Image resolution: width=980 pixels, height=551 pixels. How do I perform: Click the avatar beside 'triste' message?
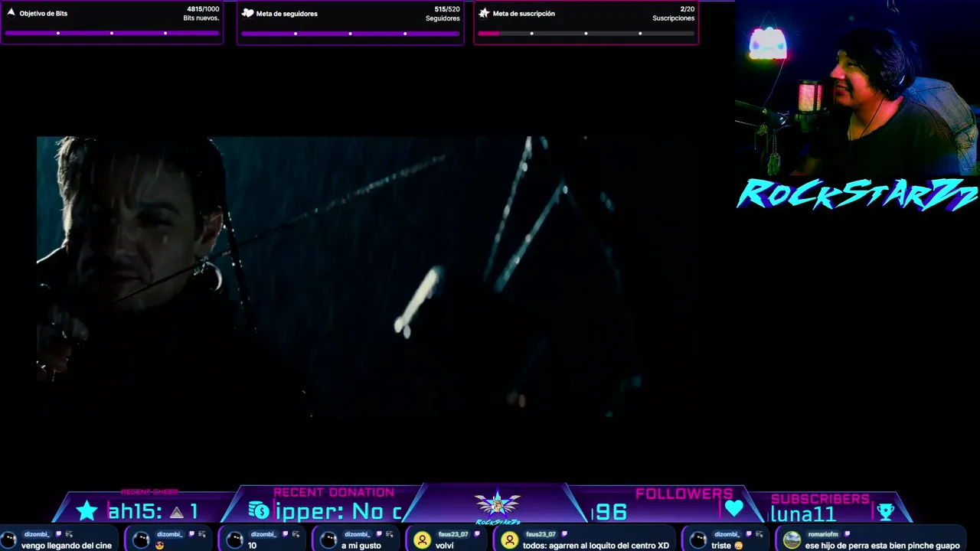[x=697, y=540]
